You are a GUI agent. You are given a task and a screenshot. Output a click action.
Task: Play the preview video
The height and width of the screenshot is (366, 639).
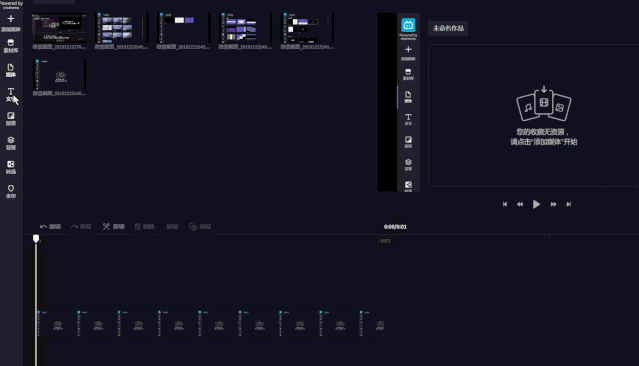[x=536, y=204]
